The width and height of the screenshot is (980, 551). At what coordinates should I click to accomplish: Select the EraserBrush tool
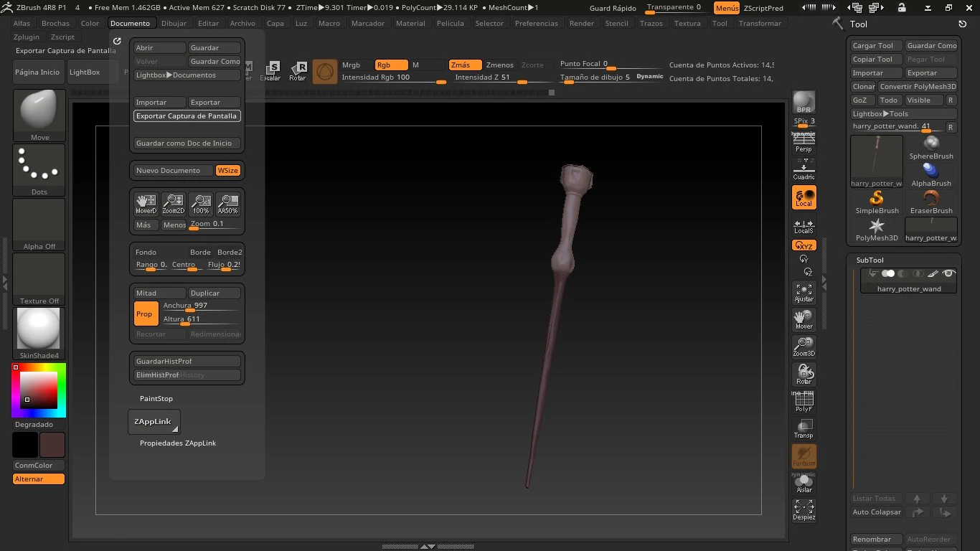931,202
